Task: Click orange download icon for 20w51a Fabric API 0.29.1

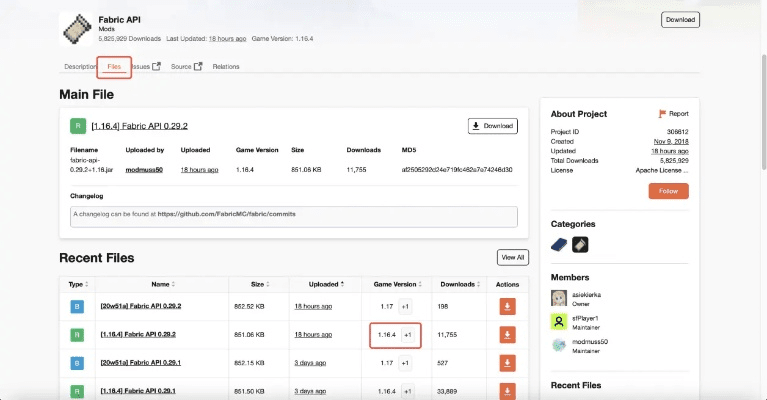Action: point(507,363)
